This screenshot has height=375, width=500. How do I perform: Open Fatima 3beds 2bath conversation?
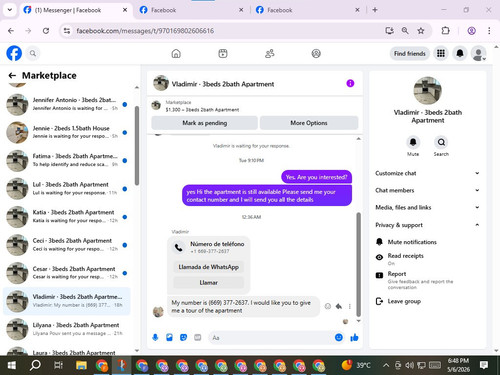coord(67,160)
